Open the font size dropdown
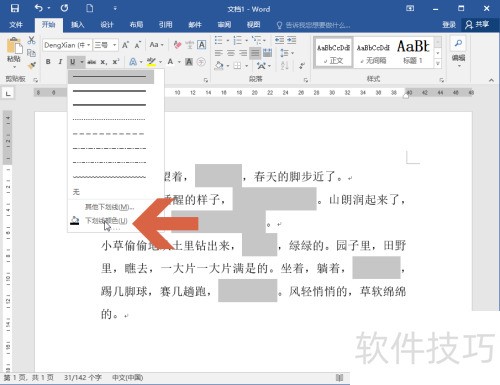This screenshot has height=385, width=500. 105,45
